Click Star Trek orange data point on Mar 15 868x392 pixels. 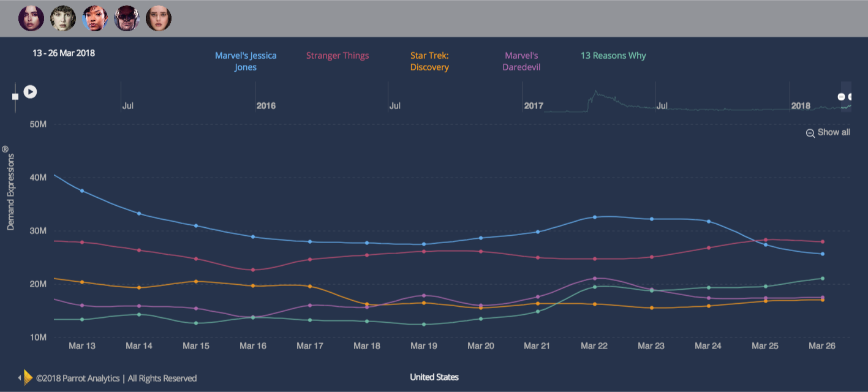coord(196,282)
